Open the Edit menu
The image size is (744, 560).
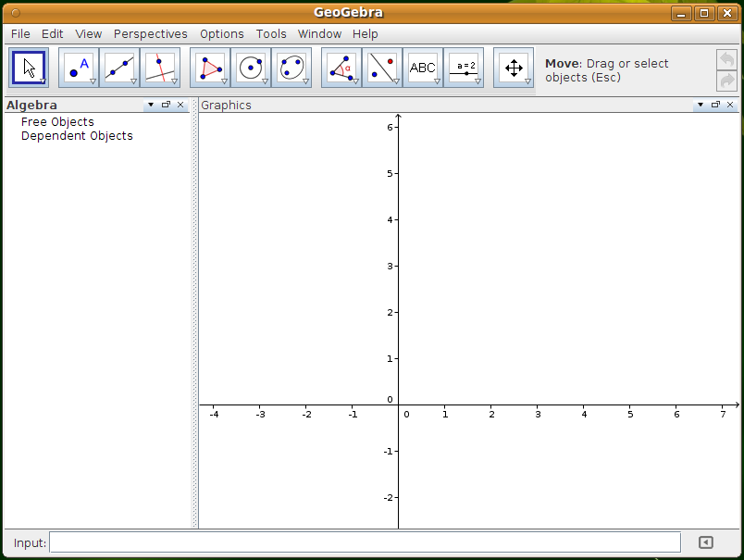pyautogui.click(x=52, y=34)
